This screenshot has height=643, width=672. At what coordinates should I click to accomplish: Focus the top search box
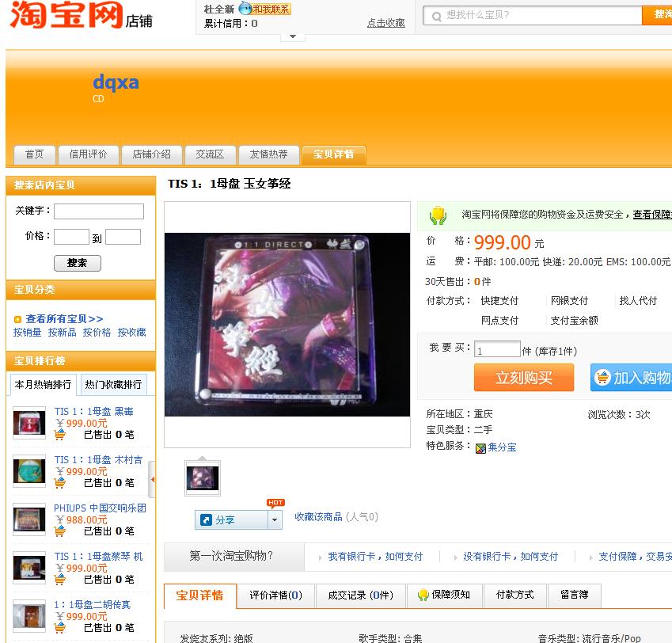pos(532,15)
